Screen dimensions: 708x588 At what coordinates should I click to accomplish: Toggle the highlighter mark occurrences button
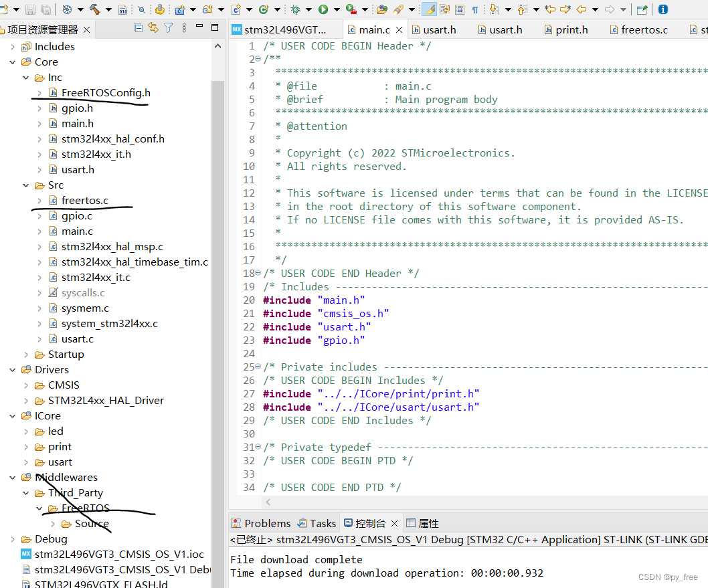pyautogui.click(x=428, y=9)
